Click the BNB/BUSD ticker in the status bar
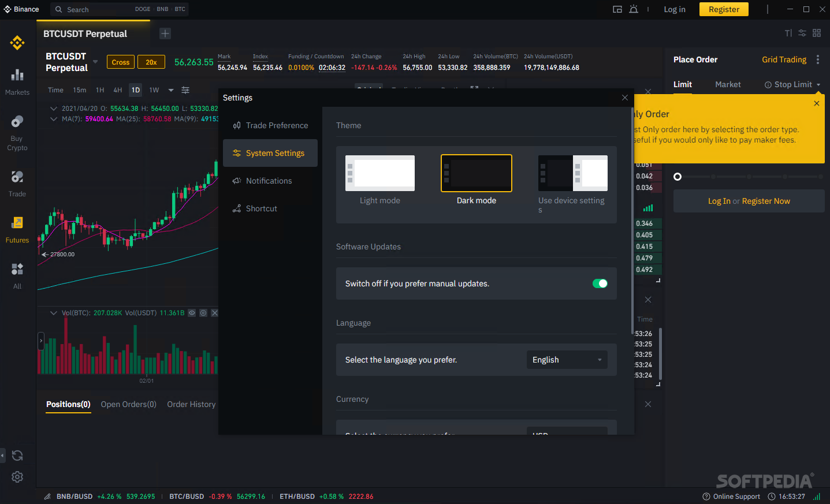830x504 pixels. [x=106, y=496]
